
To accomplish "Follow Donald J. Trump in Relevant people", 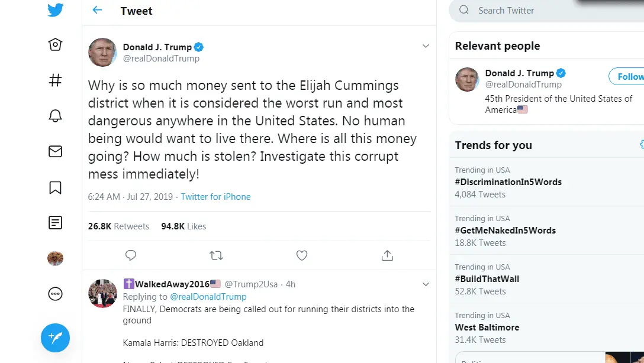I will click(x=627, y=76).
